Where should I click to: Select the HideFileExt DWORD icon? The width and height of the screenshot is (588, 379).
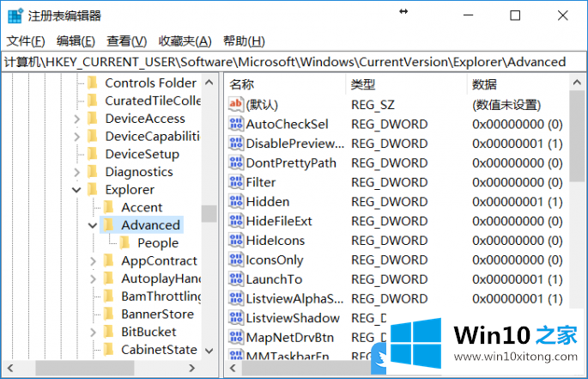coord(235,221)
